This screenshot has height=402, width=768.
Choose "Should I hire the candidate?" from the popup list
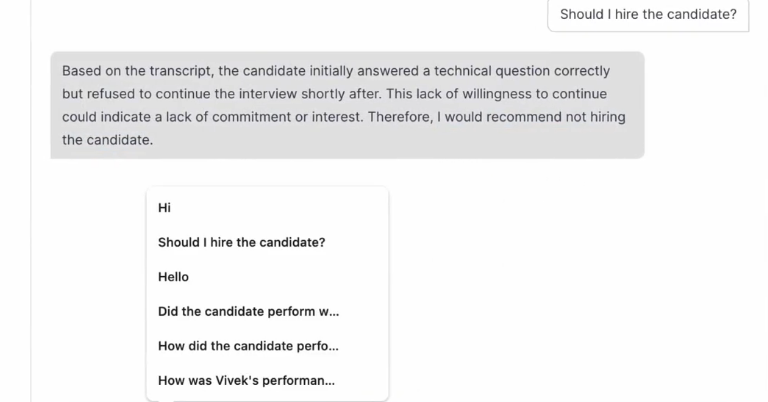(x=241, y=243)
